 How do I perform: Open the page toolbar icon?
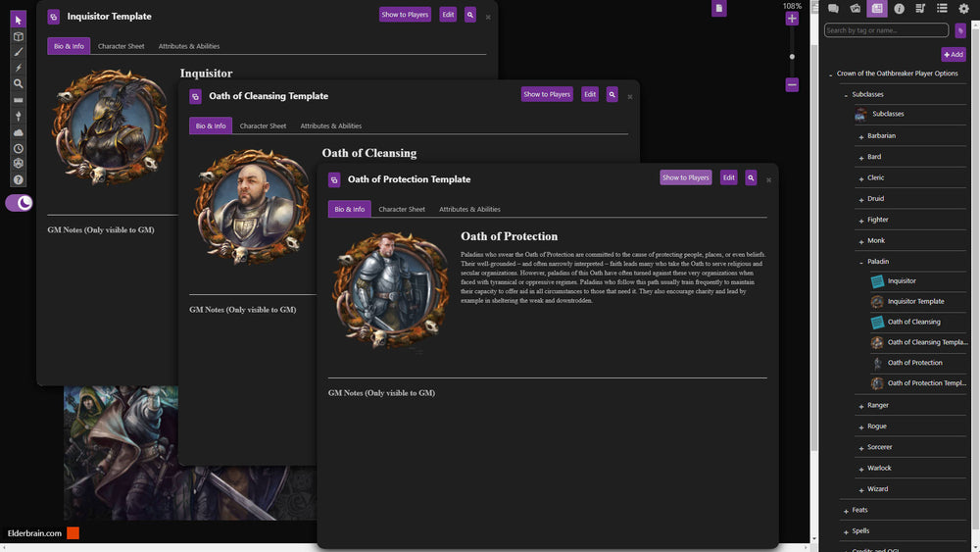coord(719,9)
